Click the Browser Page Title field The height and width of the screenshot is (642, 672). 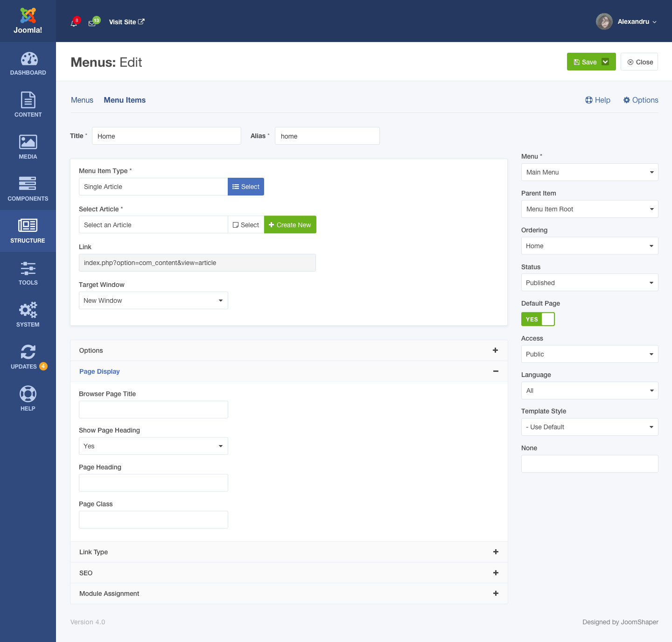pos(153,410)
